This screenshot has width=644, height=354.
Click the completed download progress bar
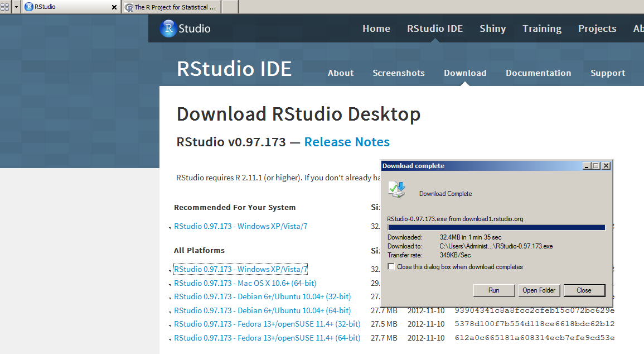(x=497, y=227)
